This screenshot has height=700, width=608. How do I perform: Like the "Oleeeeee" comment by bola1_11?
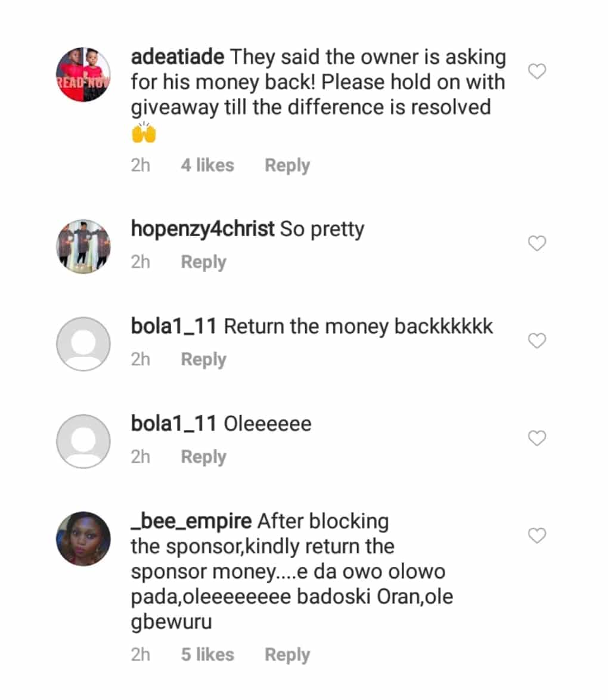pyautogui.click(x=538, y=438)
